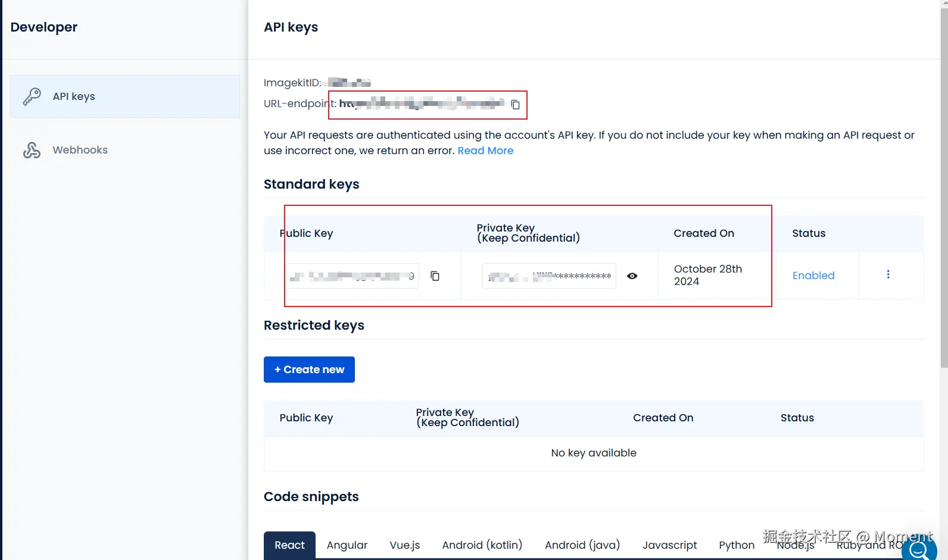Reveal the standard private key with the eye icon
The width and height of the screenshot is (948, 560).
pyautogui.click(x=632, y=276)
